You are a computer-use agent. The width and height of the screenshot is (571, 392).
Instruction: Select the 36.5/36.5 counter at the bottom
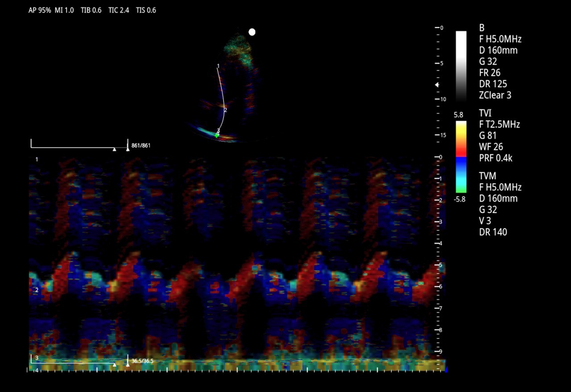(142, 361)
